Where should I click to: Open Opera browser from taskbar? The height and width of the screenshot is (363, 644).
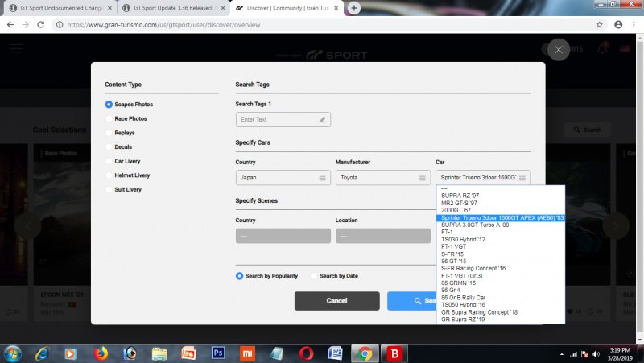pyautogui.click(x=306, y=353)
